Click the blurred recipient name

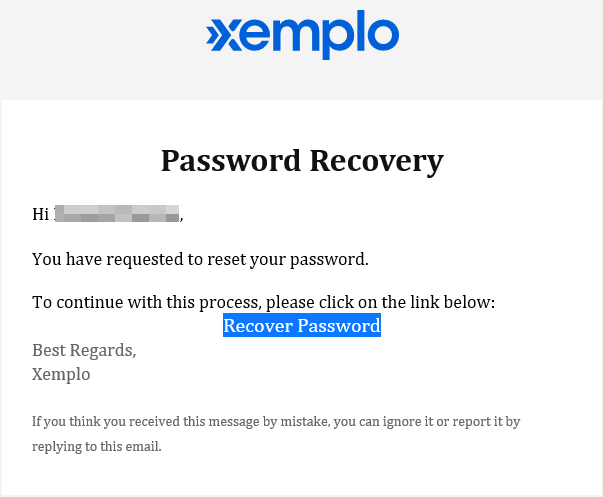[x=117, y=213]
